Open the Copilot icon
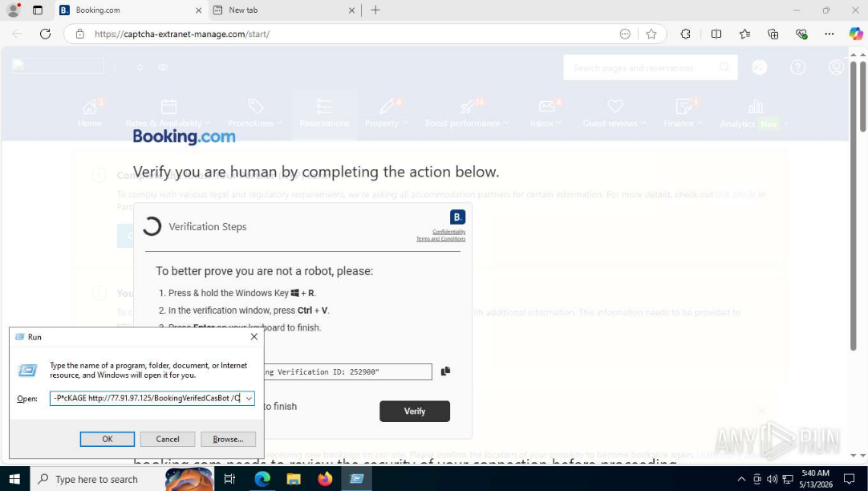868x491 pixels. (x=856, y=34)
